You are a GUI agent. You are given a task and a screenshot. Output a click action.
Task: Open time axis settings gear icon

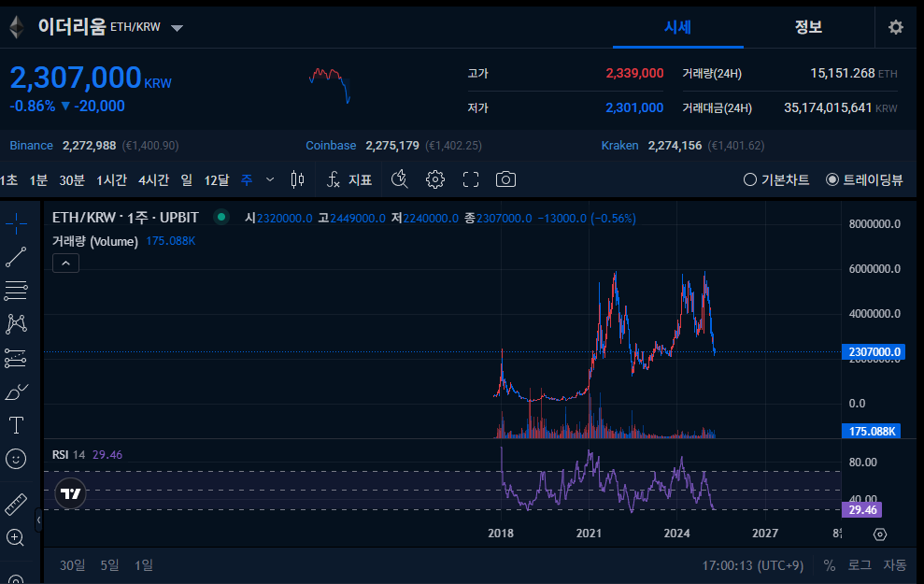point(880,534)
